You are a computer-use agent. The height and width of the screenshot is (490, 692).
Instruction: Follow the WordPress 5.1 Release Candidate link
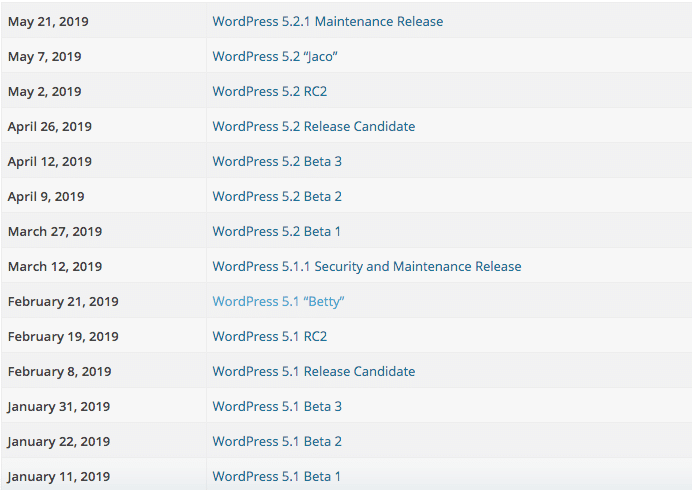click(313, 371)
